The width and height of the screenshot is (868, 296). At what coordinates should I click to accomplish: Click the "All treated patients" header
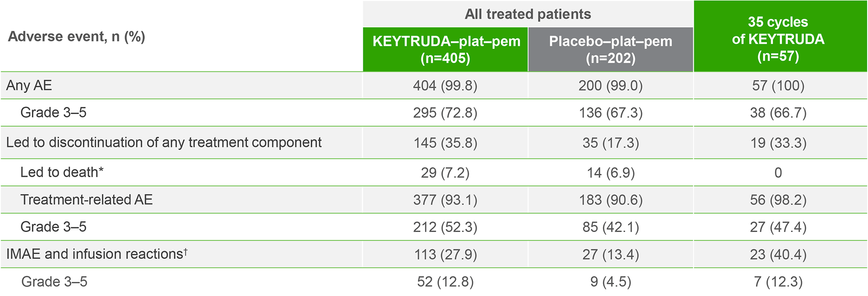point(528,14)
